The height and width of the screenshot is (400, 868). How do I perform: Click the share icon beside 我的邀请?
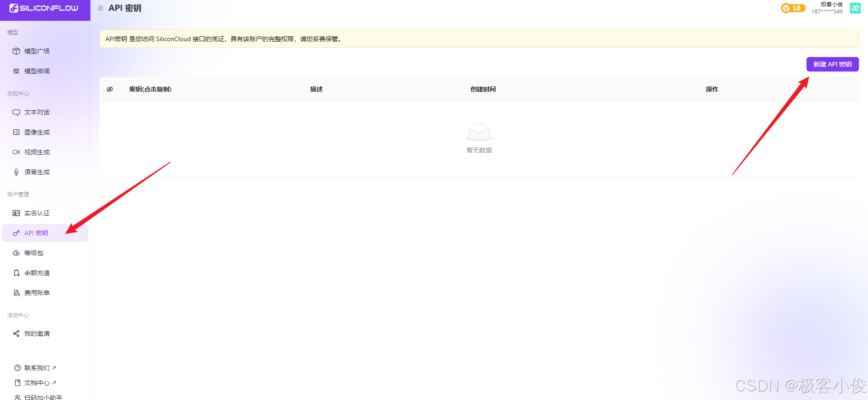click(x=16, y=333)
